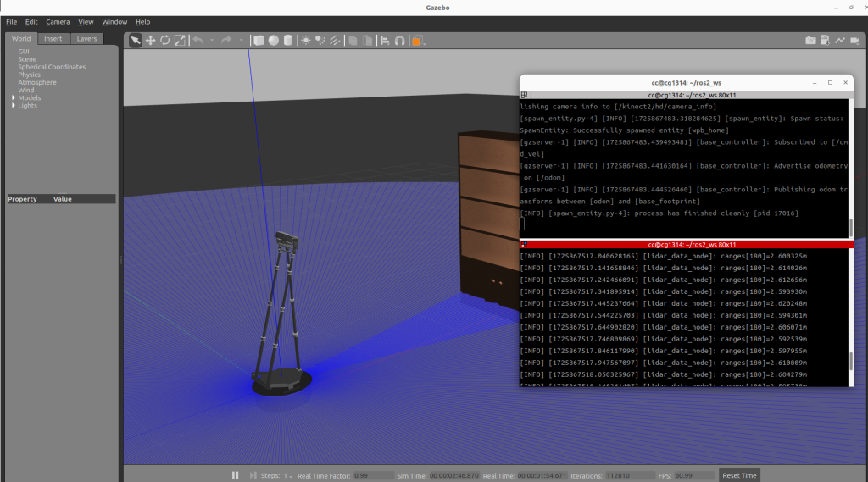Select the scale mode tool
This screenshot has width=868, height=482.
(x=179, y=40)
